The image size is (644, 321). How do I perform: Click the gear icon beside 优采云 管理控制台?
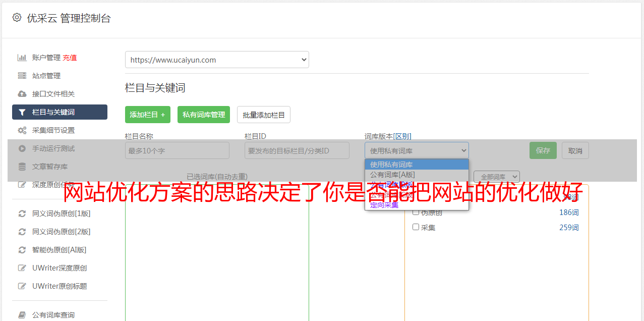click(17, 18)
